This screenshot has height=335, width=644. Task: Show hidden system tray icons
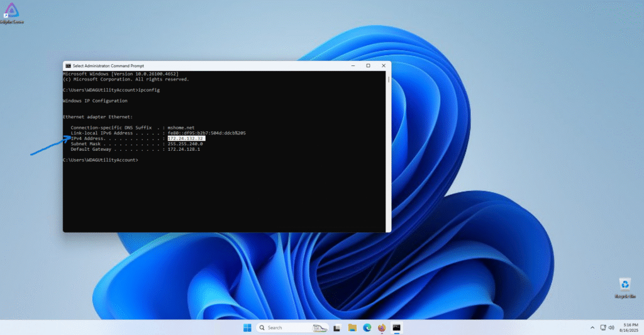click(592, 327)
